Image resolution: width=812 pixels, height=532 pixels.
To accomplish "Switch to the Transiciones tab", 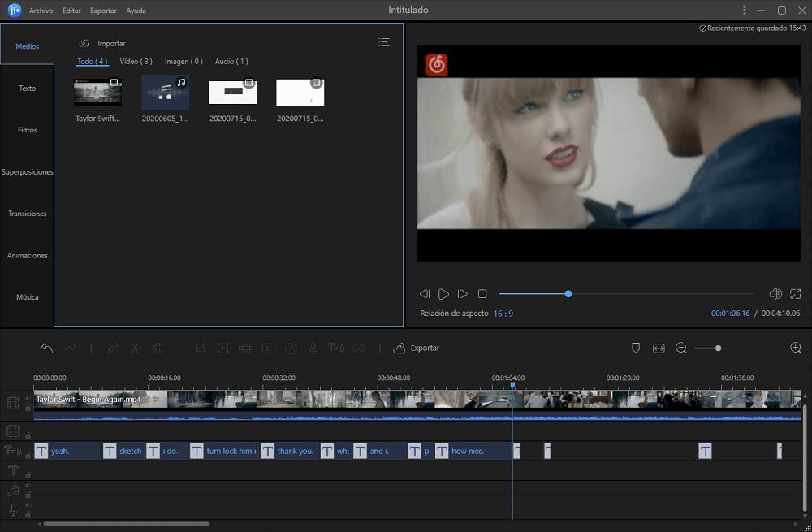I will pos(28,214).
